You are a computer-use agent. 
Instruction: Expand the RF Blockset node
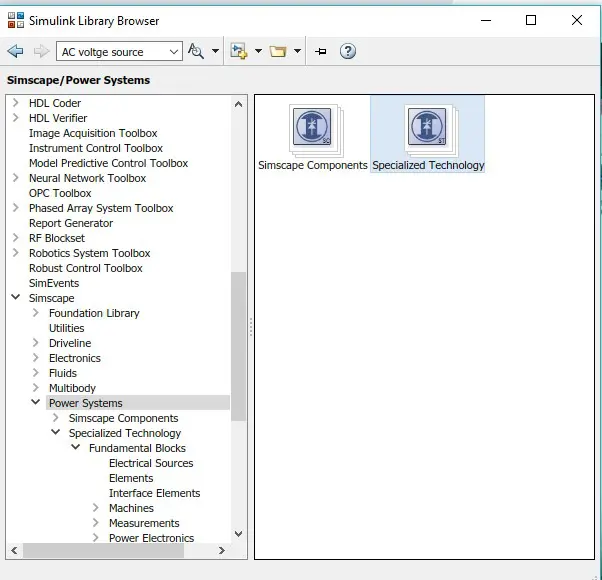(x=15, y=238)
